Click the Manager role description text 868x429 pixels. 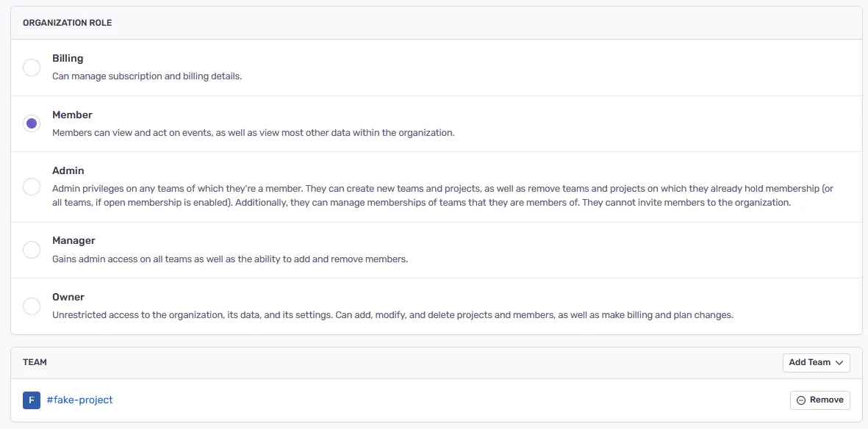coord(229,259)
